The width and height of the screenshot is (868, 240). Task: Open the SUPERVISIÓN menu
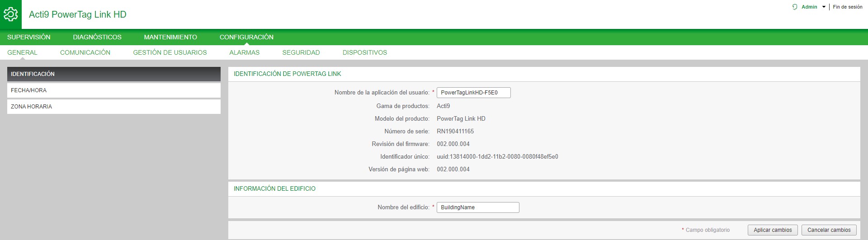click(x=29, y=37)
